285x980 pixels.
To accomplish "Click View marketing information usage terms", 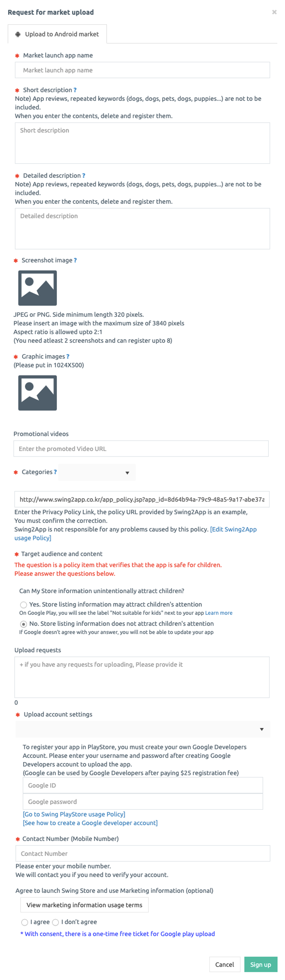I will 84,905.
